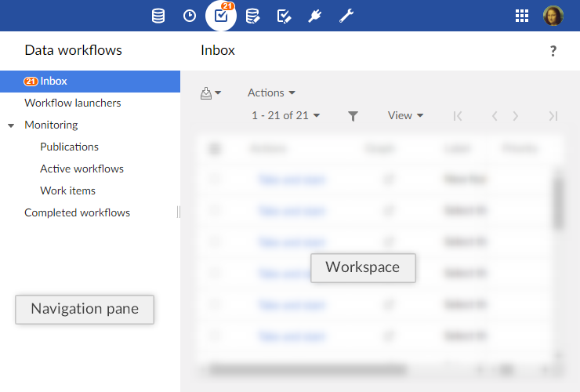Click the horizontal scrollbar under the table

click(307, 369)
